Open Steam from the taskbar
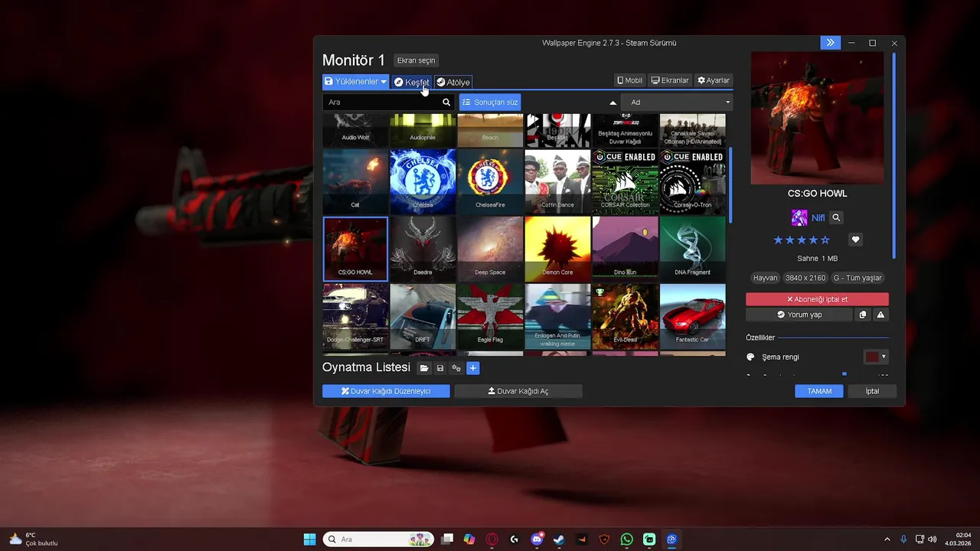This screenshot has height=551, width=980. tap(559, 540)
